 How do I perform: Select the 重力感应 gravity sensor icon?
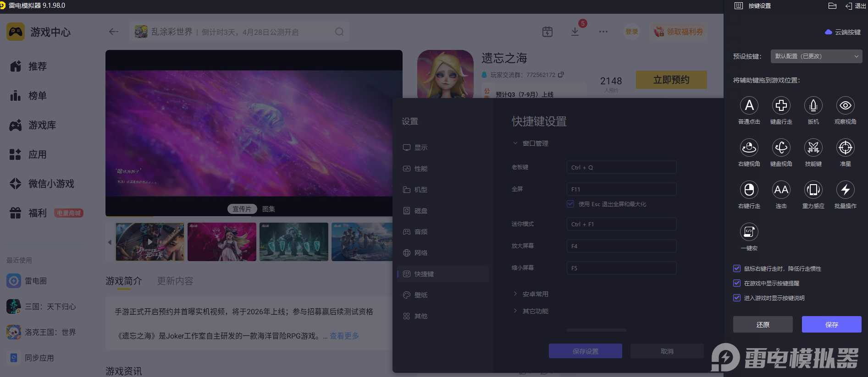pyautogui.click(x=813, y=190)
